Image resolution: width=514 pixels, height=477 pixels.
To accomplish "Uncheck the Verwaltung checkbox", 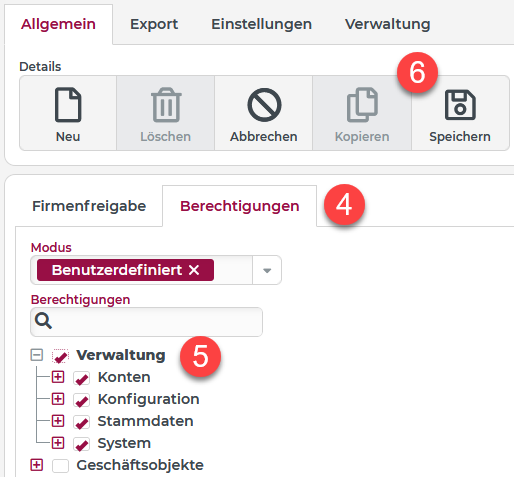I will coord(60,356).
